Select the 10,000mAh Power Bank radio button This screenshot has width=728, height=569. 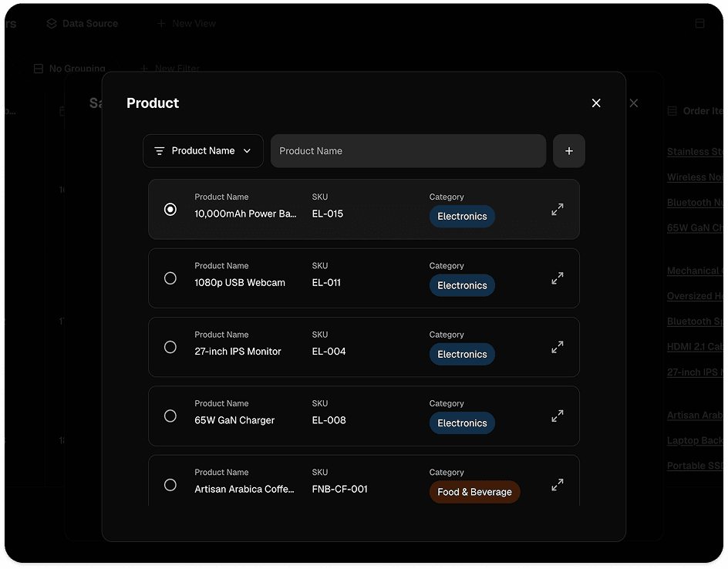click(170, 209)
